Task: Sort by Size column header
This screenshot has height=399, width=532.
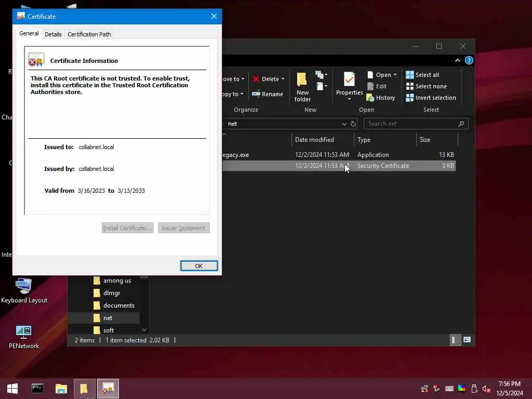Action: pos(437,140)
